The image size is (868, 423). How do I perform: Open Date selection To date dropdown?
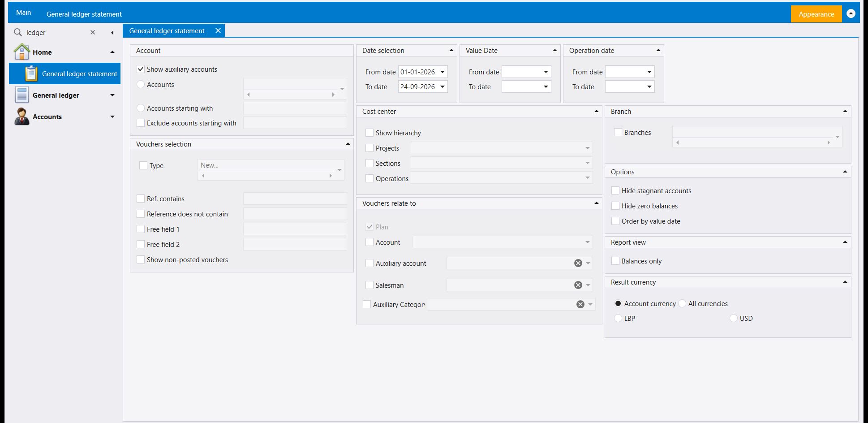(x=443, y=86)
